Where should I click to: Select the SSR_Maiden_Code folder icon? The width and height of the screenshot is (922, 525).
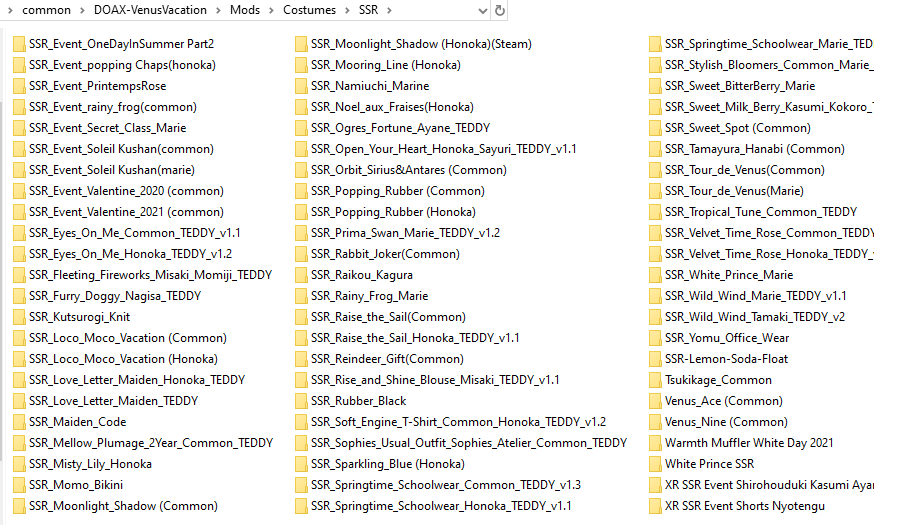pos(19,422)
